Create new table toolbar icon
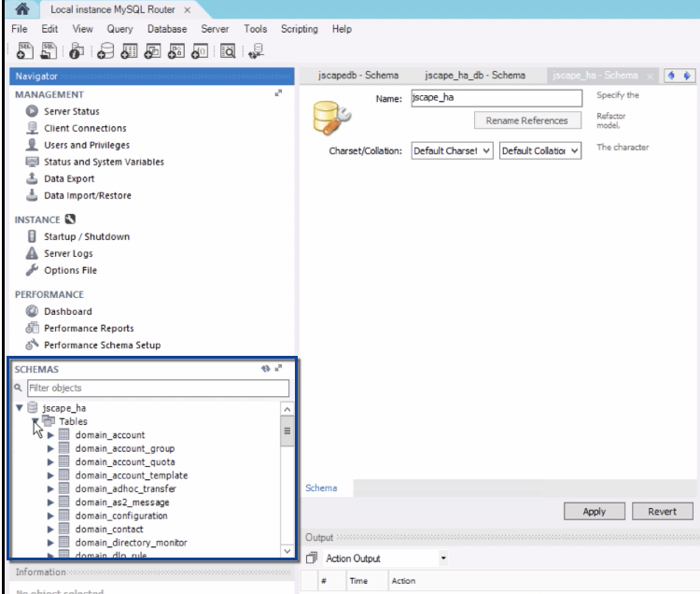 click(x=129, y=51)
